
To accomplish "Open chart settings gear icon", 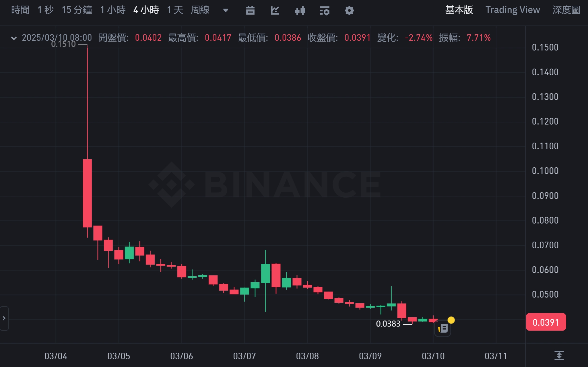I will [x=349, y=11].
